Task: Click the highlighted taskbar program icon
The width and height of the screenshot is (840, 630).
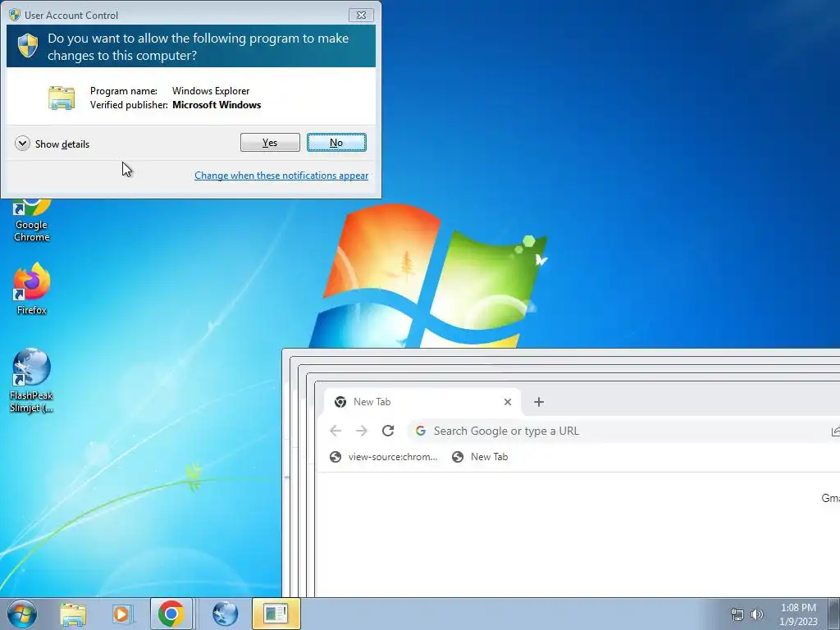Action: (x=276, y=614)
